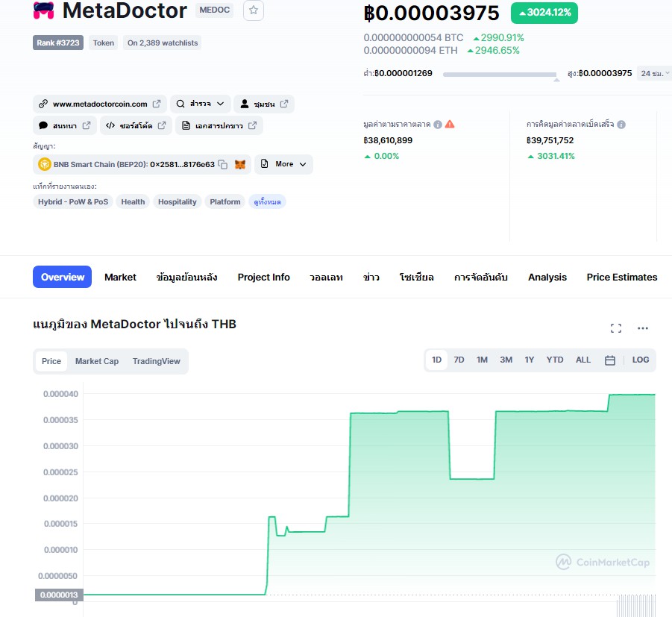Set chart range to YTD
672x617 pixels.
pyautogui.click(x=555, y=360)
